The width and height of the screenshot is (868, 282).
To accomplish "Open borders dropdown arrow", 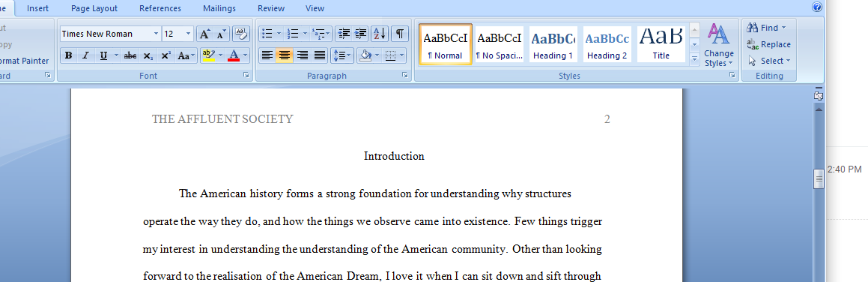I will click(402, 55).
